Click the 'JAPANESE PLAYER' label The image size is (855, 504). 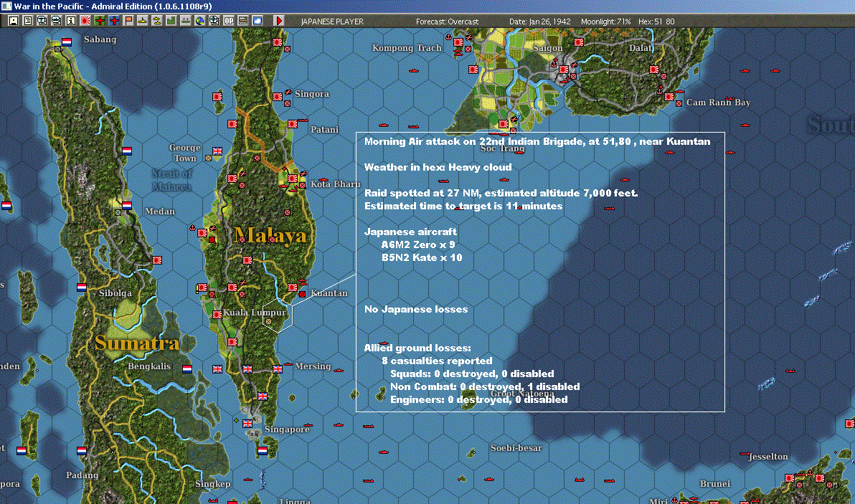pyautogui.click(x=332, y=22)
